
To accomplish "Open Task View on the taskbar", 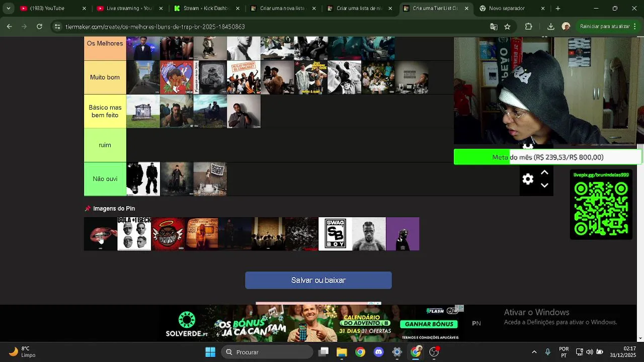I will (323, 352).
